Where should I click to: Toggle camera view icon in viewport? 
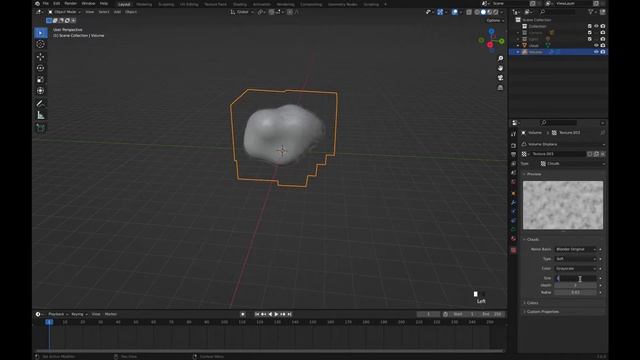point(500,78)
